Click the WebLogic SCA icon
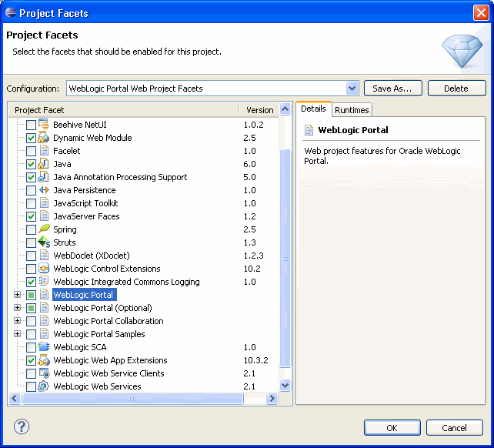The image size is (494, 448). coord(44,347)
